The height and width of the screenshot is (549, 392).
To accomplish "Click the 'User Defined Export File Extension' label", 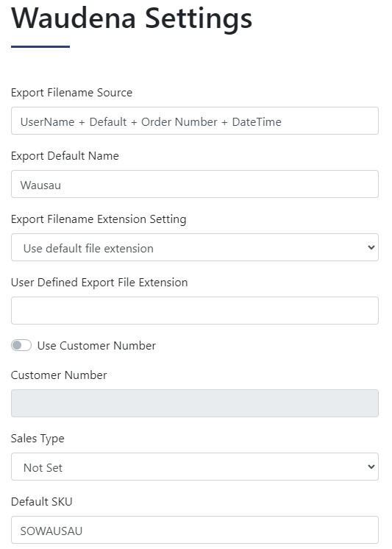I will tap(99, 282).
